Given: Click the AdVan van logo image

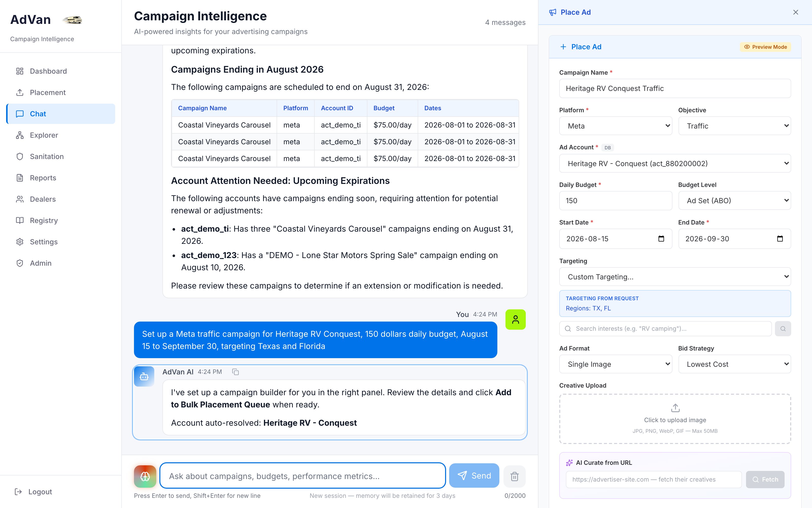Looking at the screenshot, I should click(72, 20).
